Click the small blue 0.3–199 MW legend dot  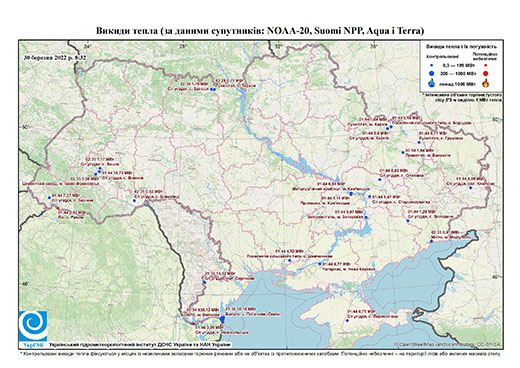(x=432, y=65)
